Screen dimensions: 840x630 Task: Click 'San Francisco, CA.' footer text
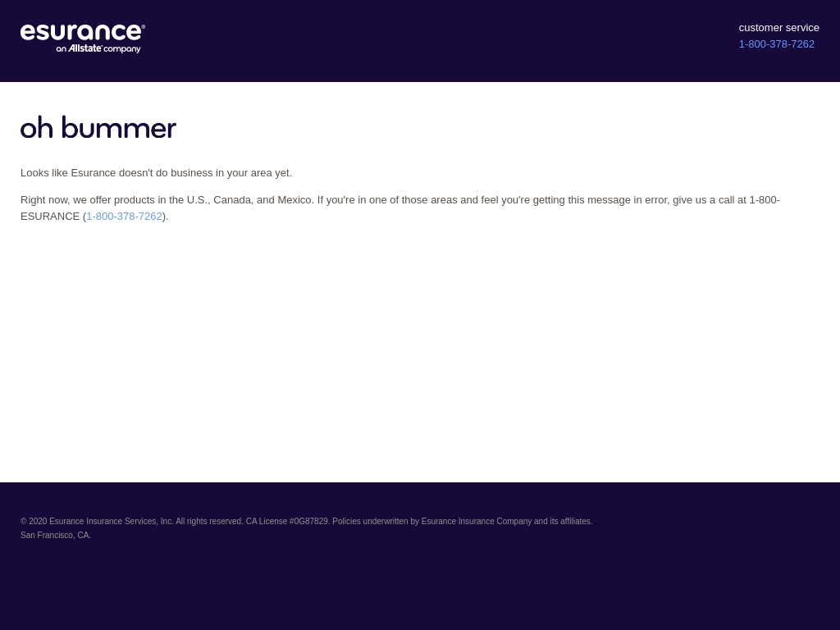coord(56,535)
